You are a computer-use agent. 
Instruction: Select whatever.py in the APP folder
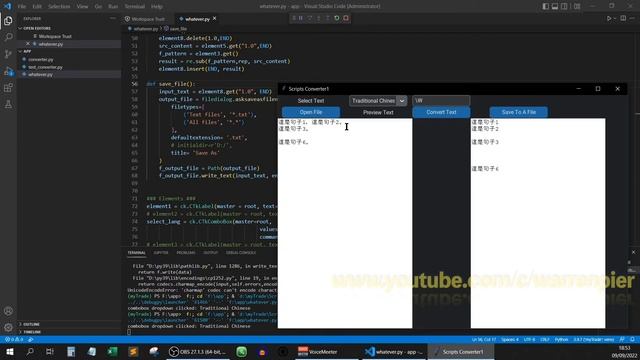[40, 75]
